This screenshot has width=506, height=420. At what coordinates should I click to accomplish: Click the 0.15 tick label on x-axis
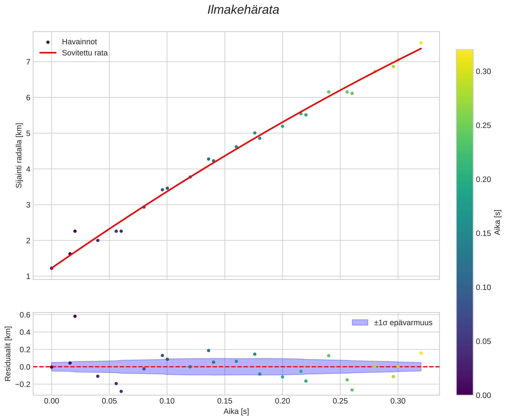coord(225,401)
